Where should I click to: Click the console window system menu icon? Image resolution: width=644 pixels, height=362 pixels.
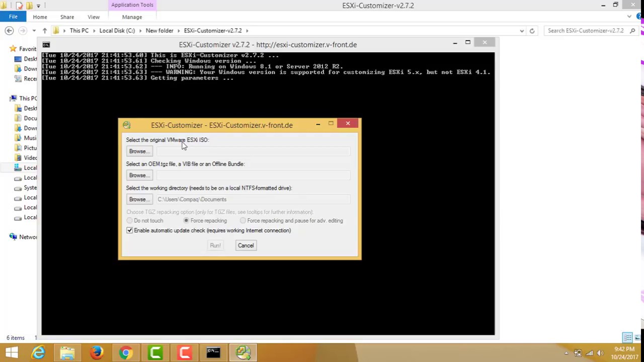coord(46,45)
